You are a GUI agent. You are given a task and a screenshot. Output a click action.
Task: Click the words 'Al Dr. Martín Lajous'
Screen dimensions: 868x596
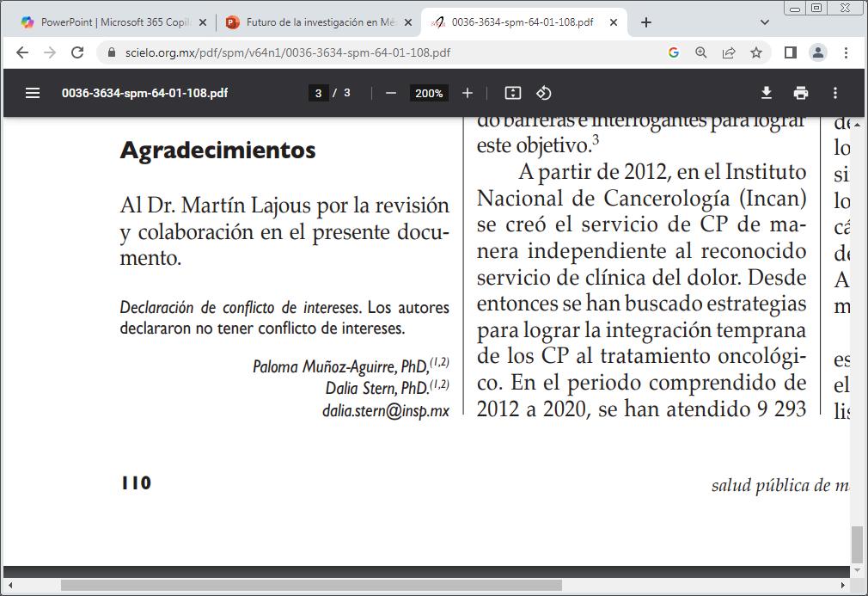(216, 206)
